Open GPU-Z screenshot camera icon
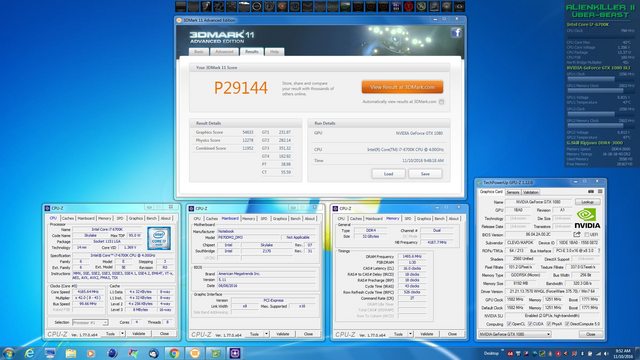 point(591,191)
